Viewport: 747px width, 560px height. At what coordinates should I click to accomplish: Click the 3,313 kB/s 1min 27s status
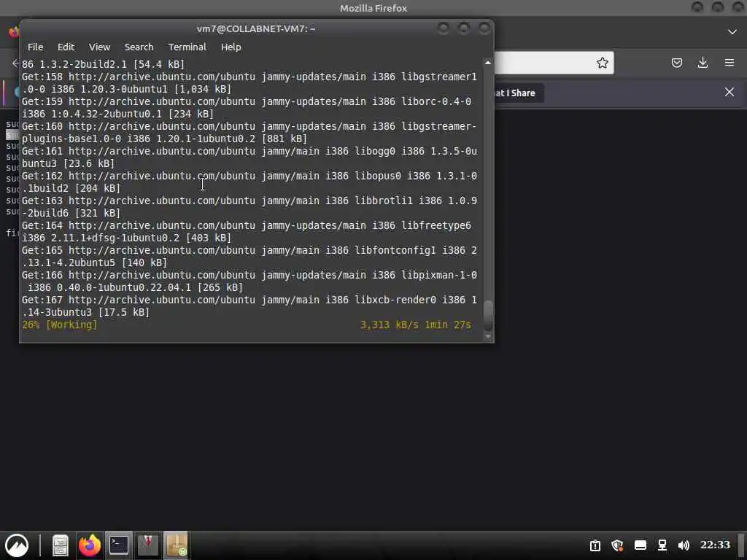[415, 324]
